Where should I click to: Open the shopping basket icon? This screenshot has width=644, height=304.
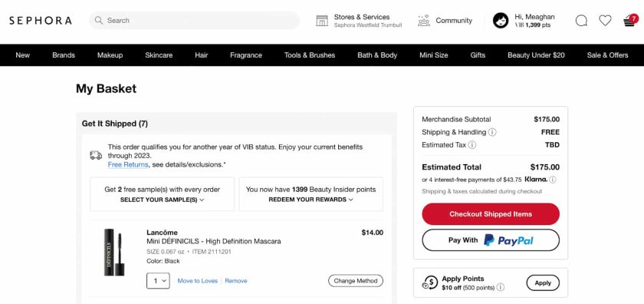(x=630, y=20)
